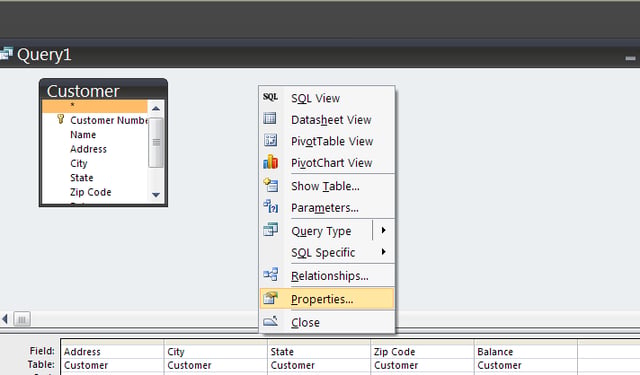Click the PivotChart View bar chart icon
The width and height of the screenshot is (640, 375).
pos(270,162)
